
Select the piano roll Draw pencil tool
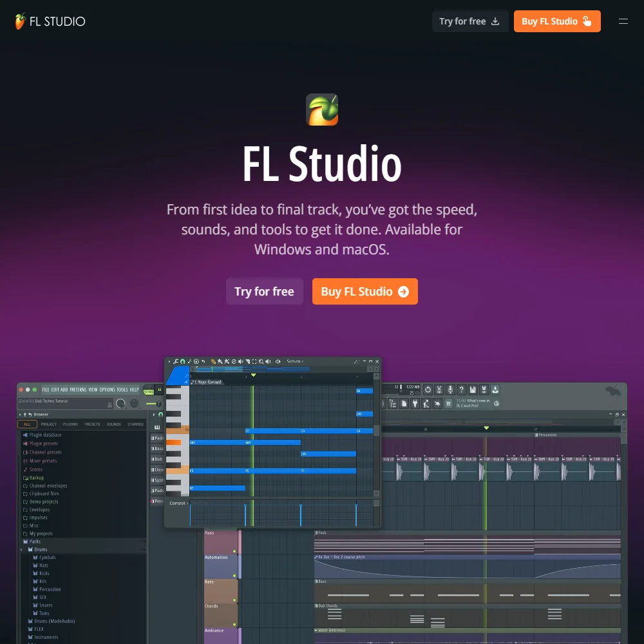tap(213, 361)
